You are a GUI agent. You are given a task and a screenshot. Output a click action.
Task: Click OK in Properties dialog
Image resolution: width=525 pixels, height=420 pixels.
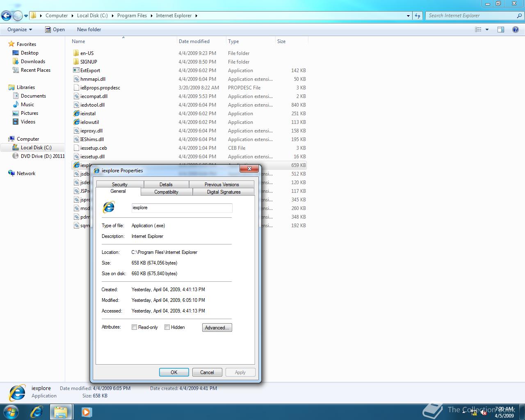coord(174,372)
